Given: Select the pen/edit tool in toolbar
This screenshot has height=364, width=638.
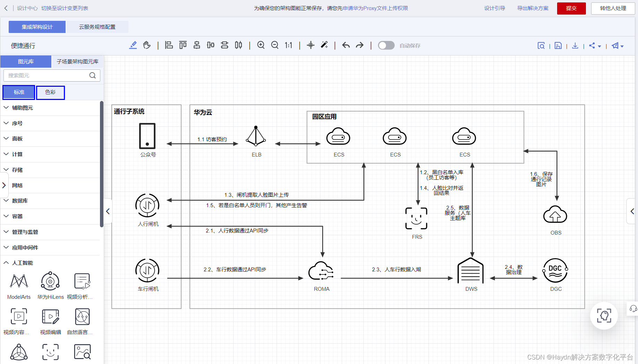Looking at the screenshot, I should [x=133, y=45].
